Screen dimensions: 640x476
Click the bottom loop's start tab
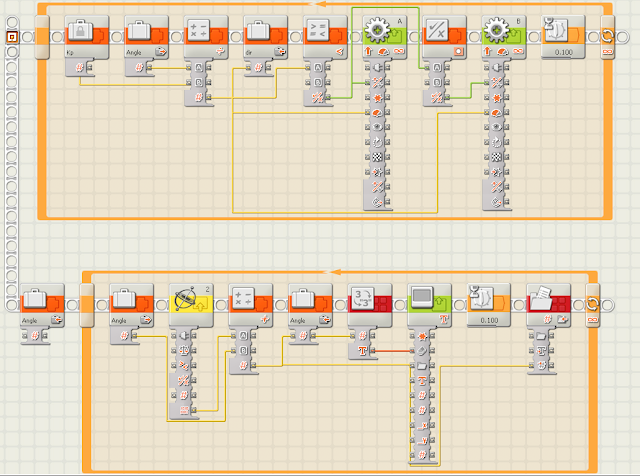coord(87,306)
